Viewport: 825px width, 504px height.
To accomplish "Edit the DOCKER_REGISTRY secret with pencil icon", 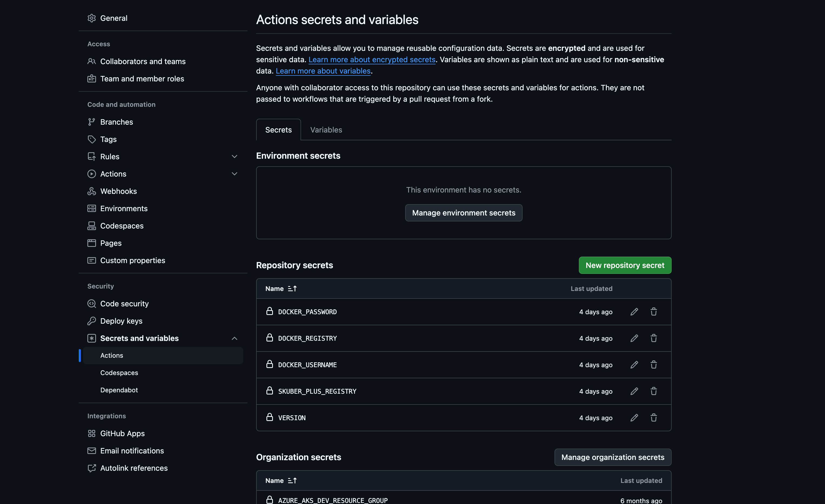I will coord(634,338).
